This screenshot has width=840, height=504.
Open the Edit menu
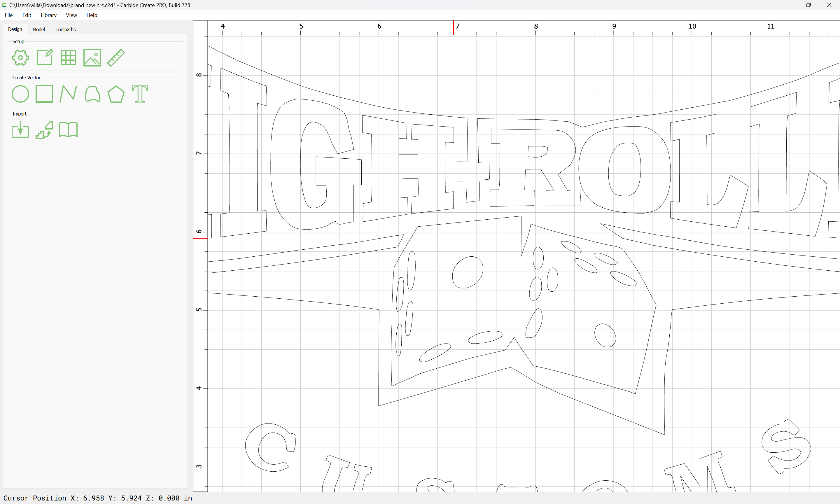tap(27, 15)
